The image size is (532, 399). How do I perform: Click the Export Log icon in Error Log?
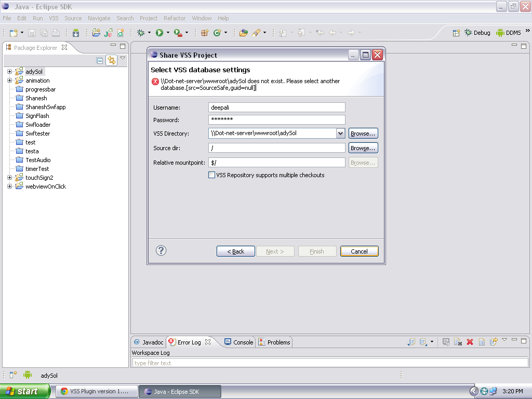click(x=411, y=342)
